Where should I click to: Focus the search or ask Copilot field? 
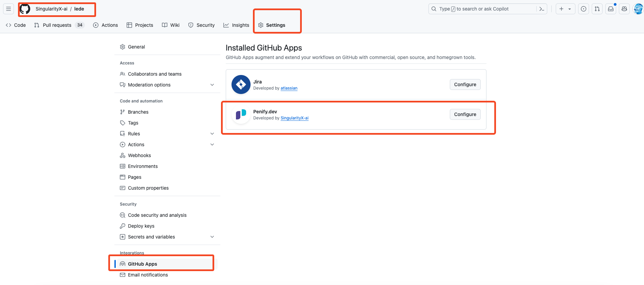pyautogui.click(x=482, y=9)
